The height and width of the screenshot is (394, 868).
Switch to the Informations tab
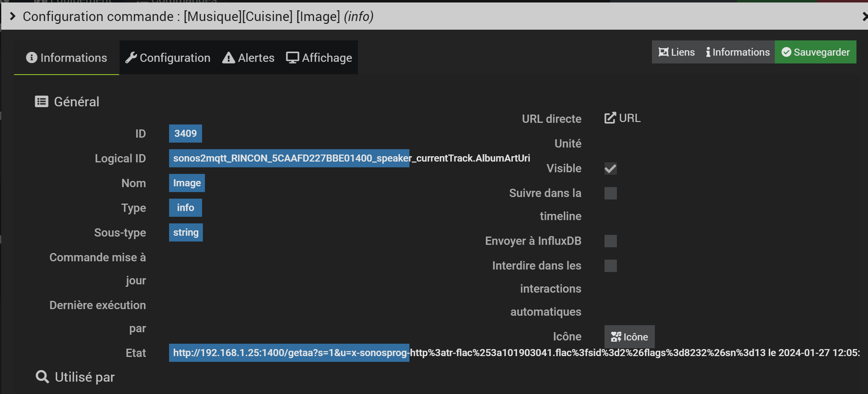click(66, 58)
